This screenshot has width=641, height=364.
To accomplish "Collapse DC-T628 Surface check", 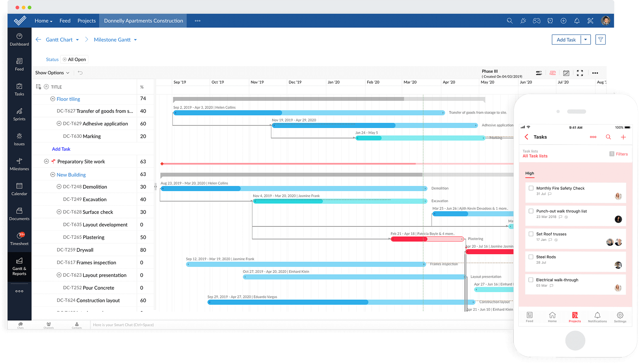I will (x=59, y=212).
